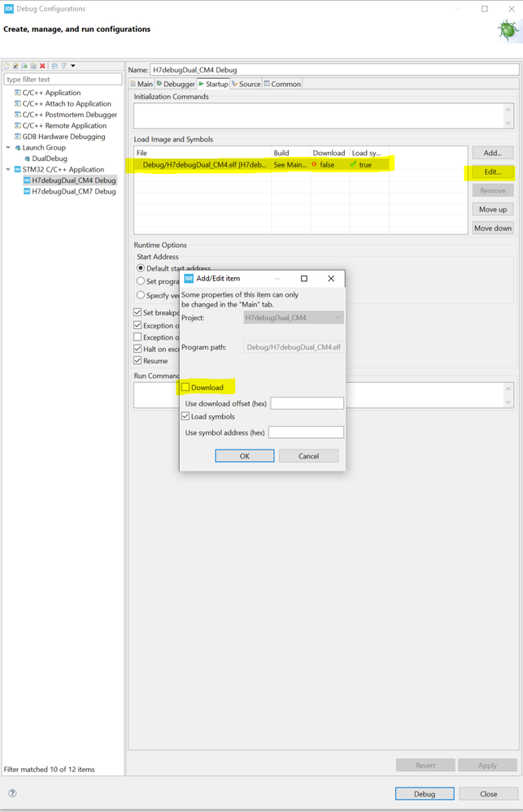Select the Specify vector table radio button
This screenshot has width=523, height=812.
point(141,295)
